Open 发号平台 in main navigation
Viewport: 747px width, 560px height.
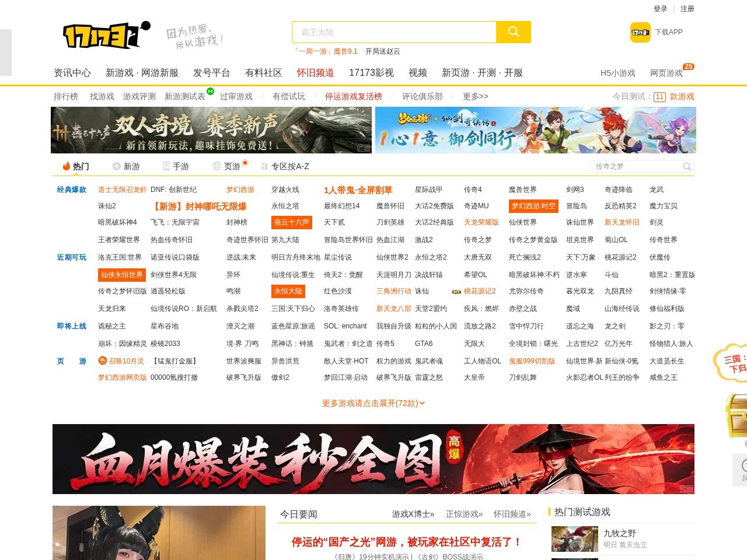211,73
